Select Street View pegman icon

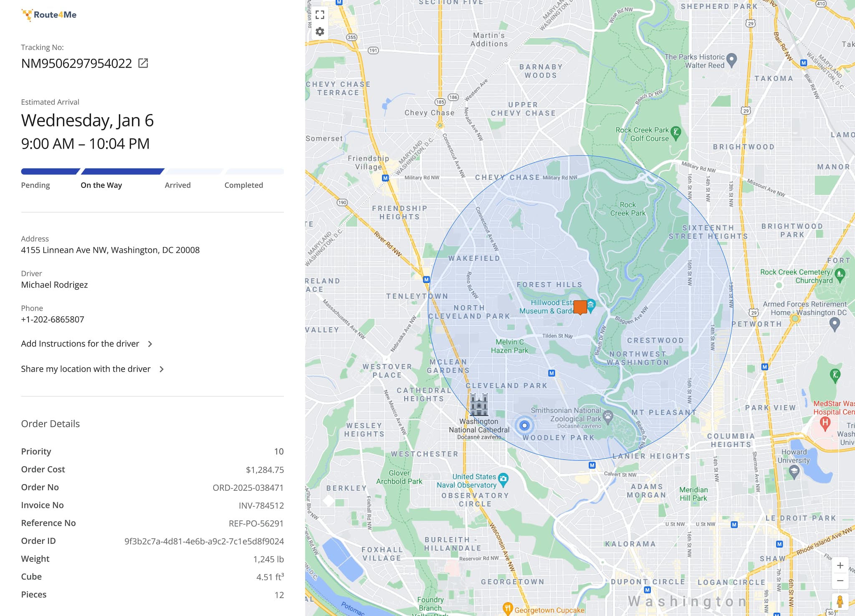click(x=840, y=601)
